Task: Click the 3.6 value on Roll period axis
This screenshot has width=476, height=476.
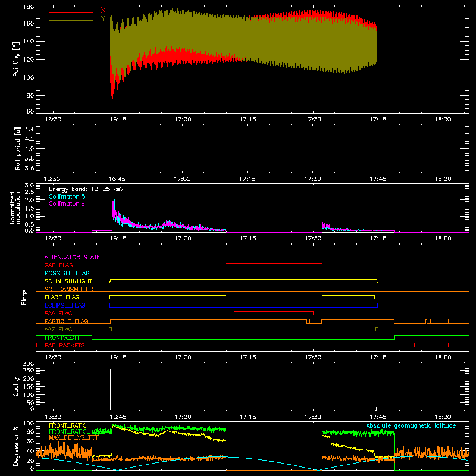Action: click(x=29, y=168)
